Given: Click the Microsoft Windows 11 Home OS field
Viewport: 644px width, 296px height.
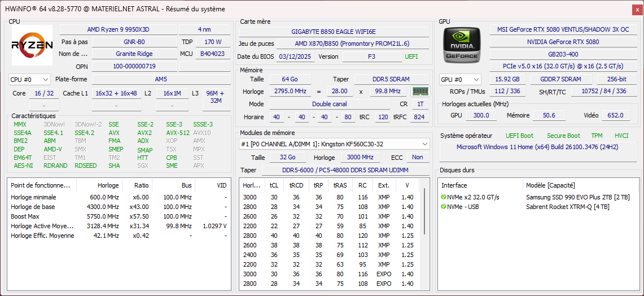Looking at the screenshot, I should pos(538,151).
